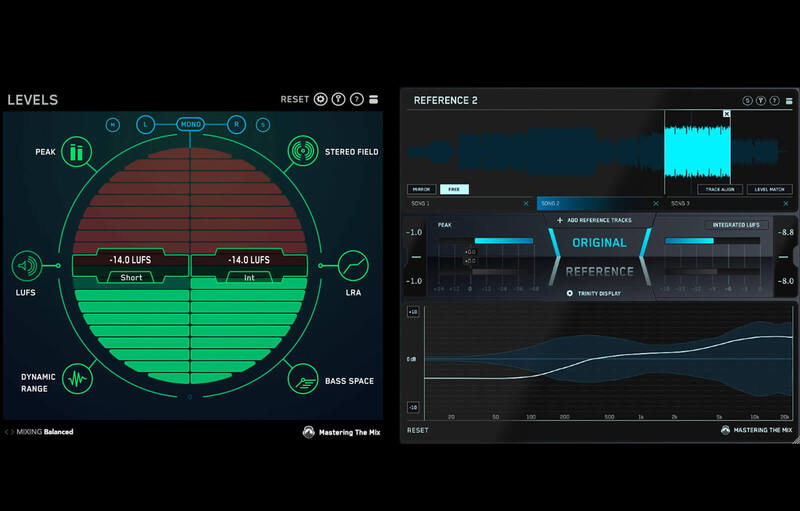Solo the Right channel (R)
The width and height of the screenshot is (800, 511).
(236, 124)
